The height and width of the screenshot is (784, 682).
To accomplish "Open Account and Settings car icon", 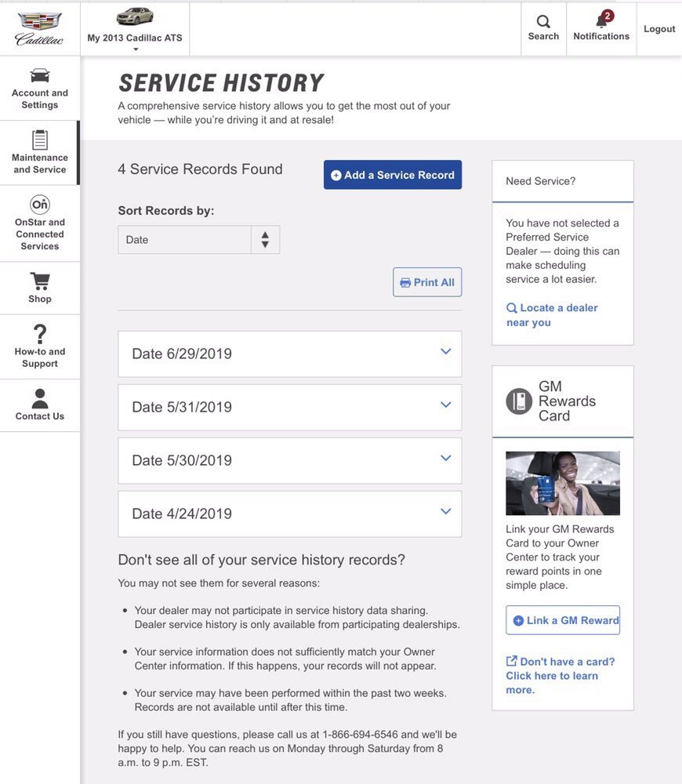I will (x=40, y=75).
